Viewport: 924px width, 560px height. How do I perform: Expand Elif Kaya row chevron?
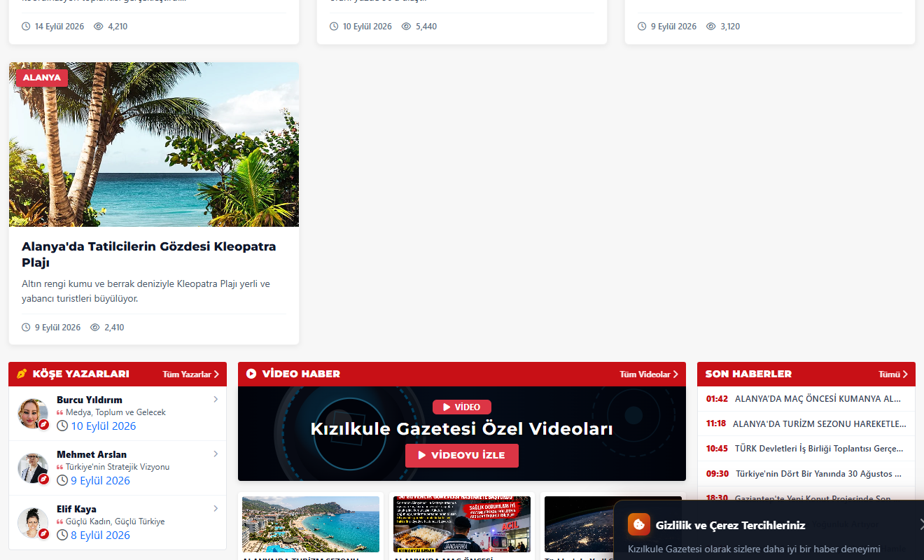(216, 509)
